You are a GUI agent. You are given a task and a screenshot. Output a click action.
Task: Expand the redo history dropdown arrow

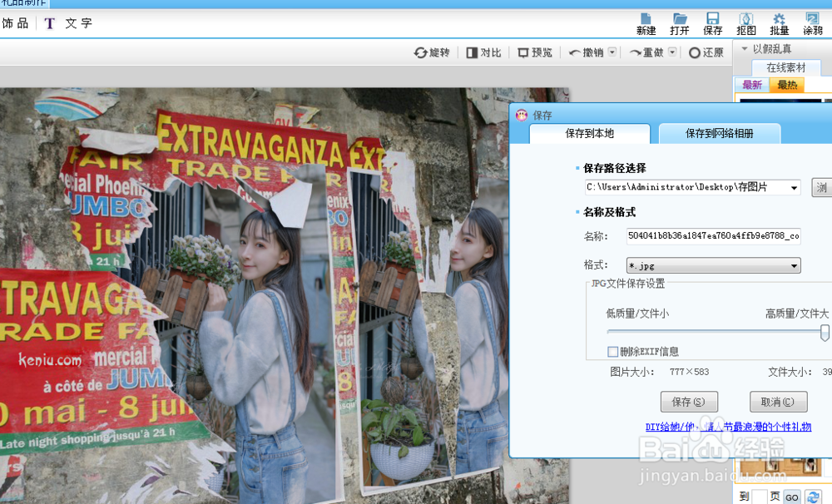(672, 52)
